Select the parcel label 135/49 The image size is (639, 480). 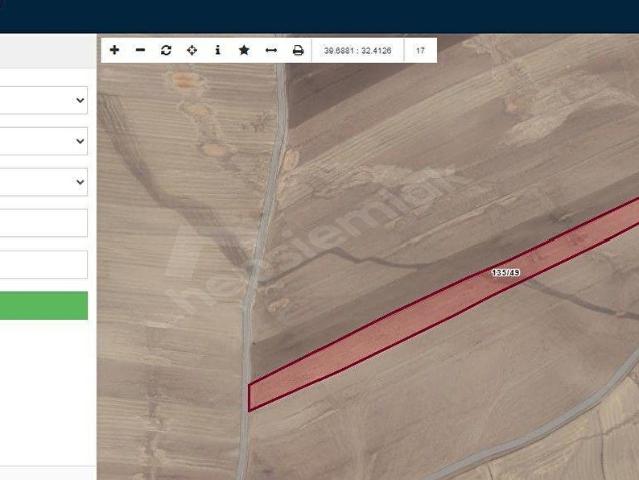click(x=505, y=272)
